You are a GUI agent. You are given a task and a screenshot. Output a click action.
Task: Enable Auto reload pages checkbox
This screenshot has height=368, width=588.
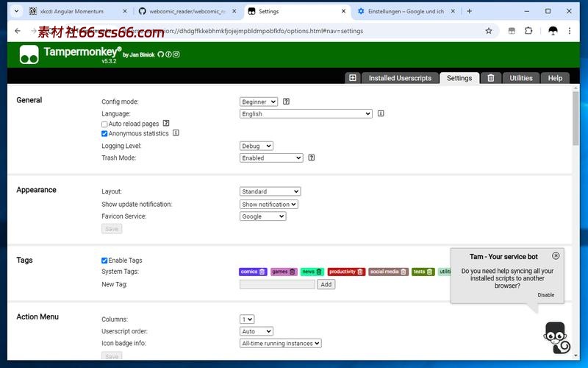pyautogui.click(x=104, y=124)
